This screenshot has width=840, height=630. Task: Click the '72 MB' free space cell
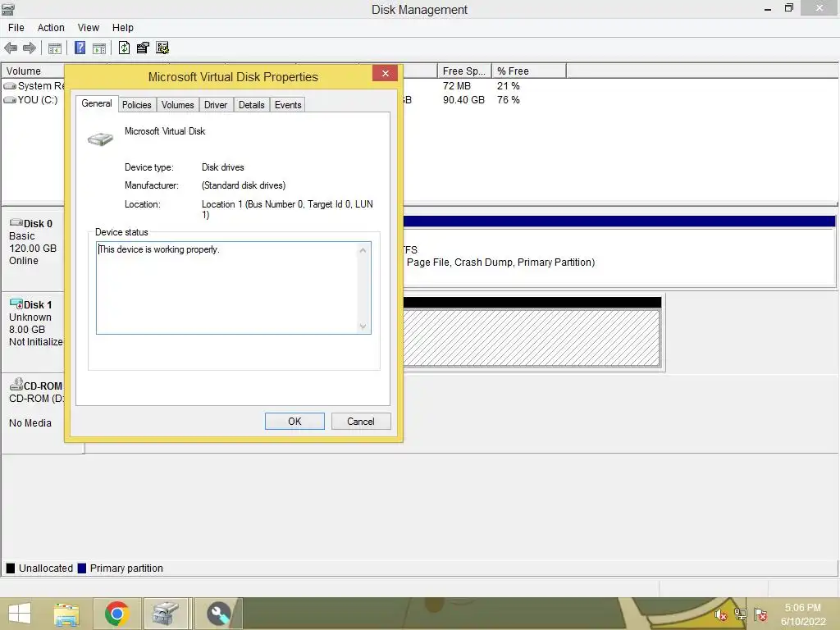pyautogui.click(x=456, y=85)
